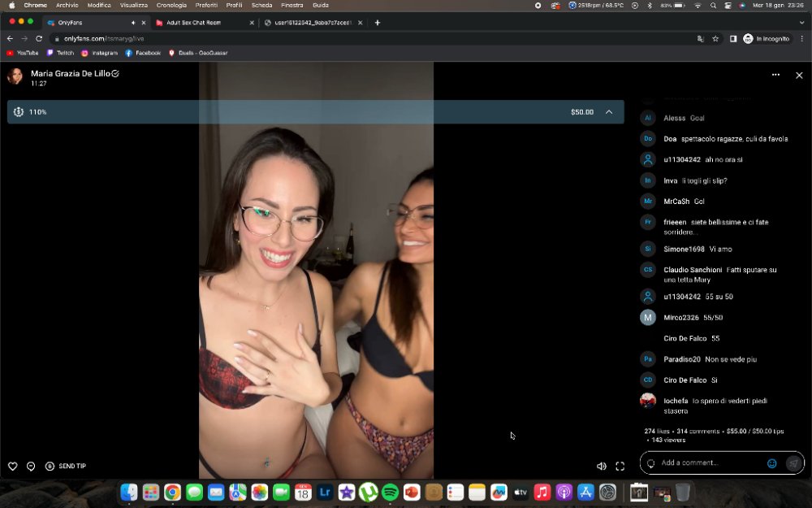Screen dimensions: 812x508
Task: Click the translate page icon
Action: (x=700, y=38)
